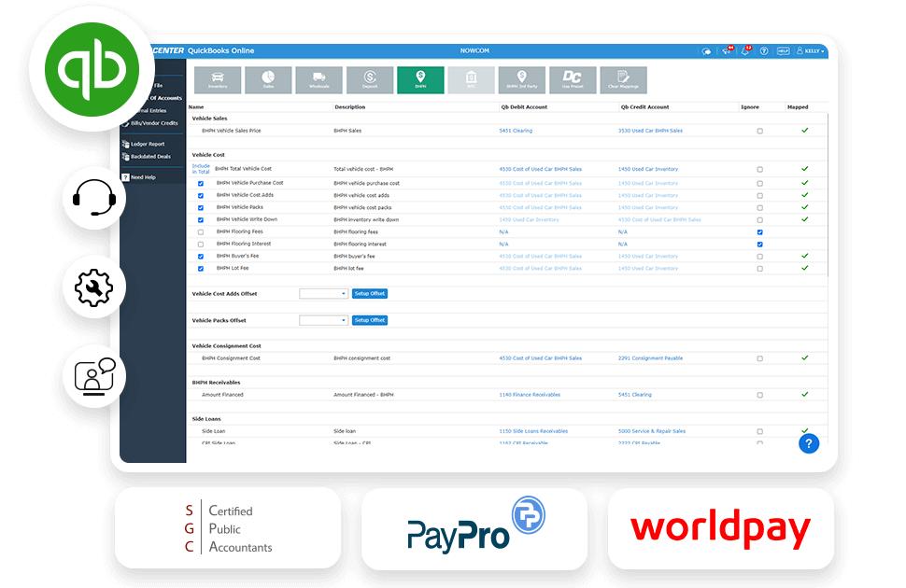
Task: Open Chart Of Accounts in the sidebar
Action: pyautogui.click(x=165, y=98)
